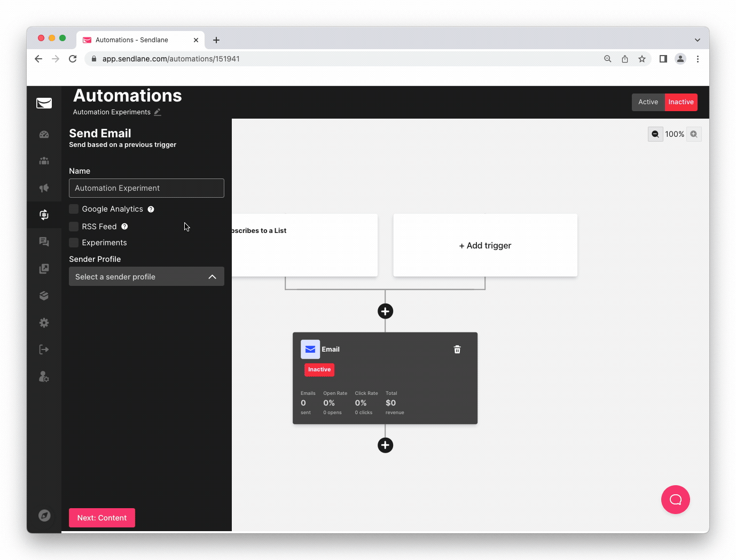
Task: Open the Conversations chat icon in sidebar
Action: click(x=44, y=242)
